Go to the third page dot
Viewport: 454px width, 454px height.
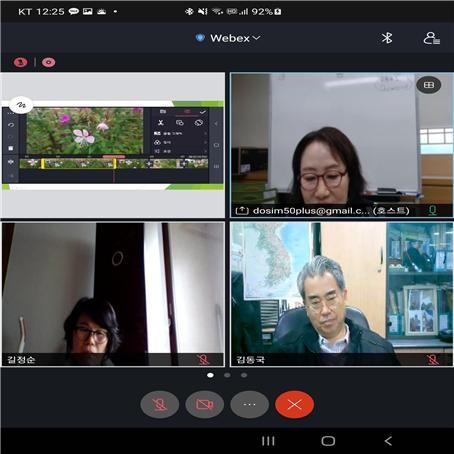click(244, 375)
